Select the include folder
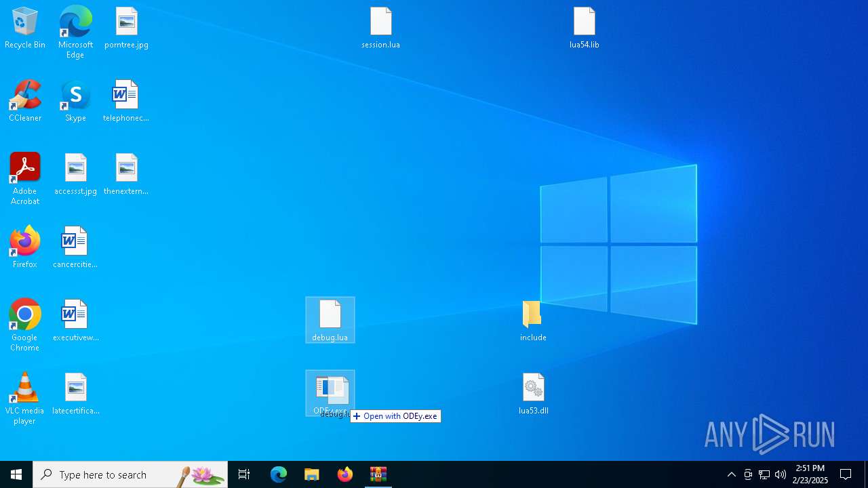Image resolution: width=868 pixels, height=488 pixels. point(533,321)
